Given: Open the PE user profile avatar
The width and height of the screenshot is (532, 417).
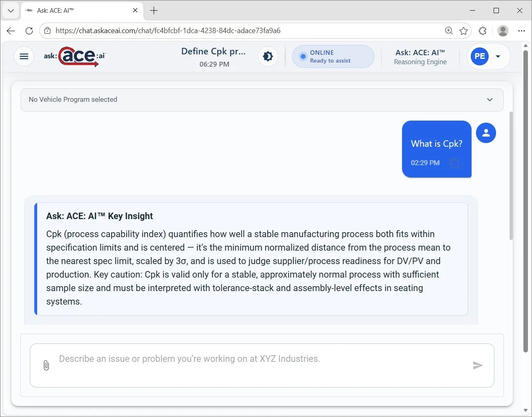Looking at the screenshot, I should coord(480,56).
